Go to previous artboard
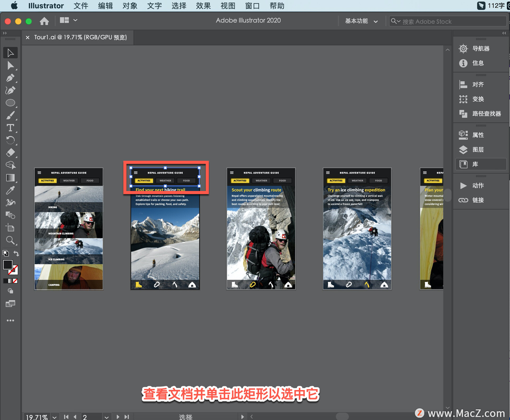This screenshot has width=510, height=420. point(75,417)
